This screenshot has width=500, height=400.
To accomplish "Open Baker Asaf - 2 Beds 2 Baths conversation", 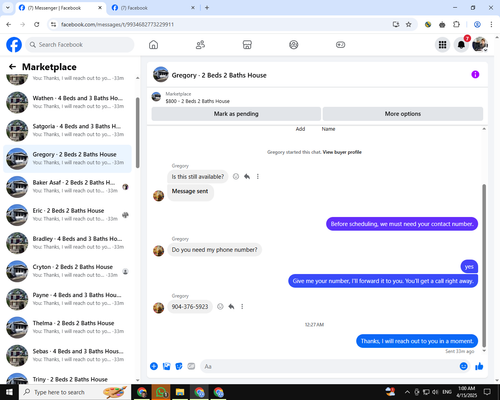I will pyautogui.click(x=67, y=187).
